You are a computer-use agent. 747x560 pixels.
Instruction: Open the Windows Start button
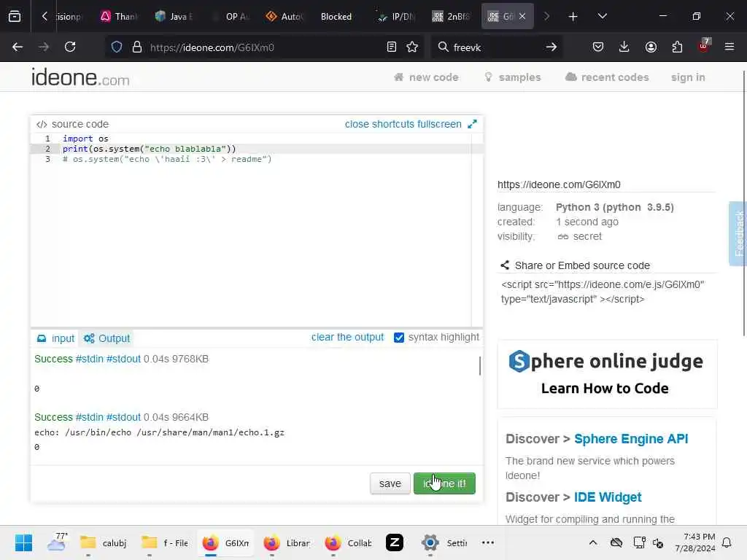coord(23,542)
